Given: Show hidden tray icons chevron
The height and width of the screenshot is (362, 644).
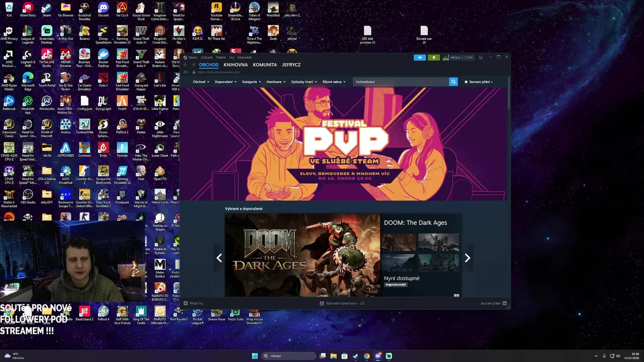Looking at the screenshot, I should (596, 356).
